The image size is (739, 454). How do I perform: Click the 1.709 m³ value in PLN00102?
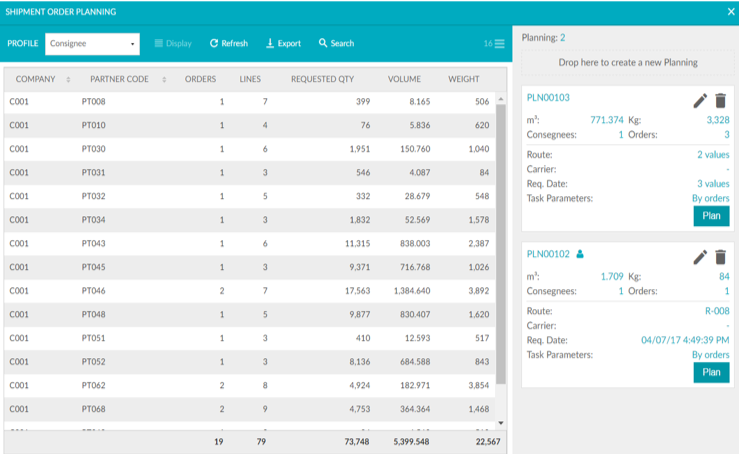click(612, 277)
